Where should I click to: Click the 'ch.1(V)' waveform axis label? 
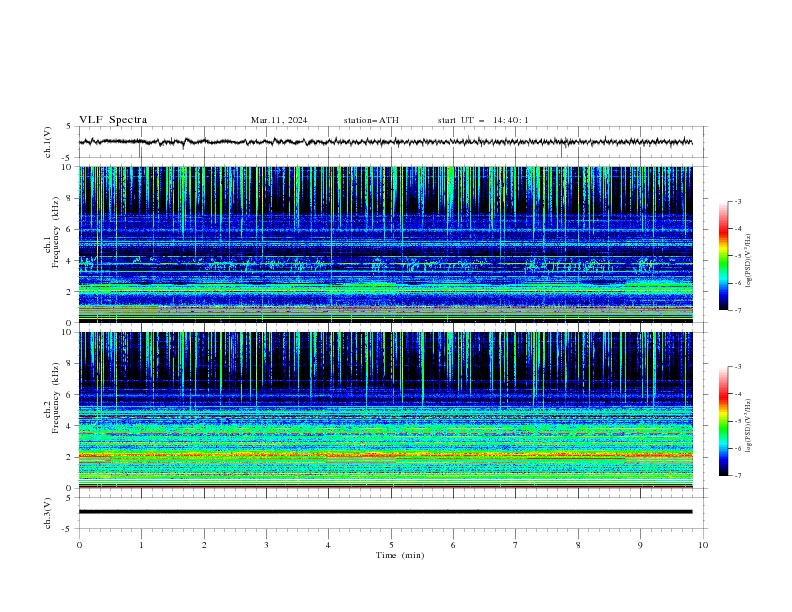[x=48, y=142]
